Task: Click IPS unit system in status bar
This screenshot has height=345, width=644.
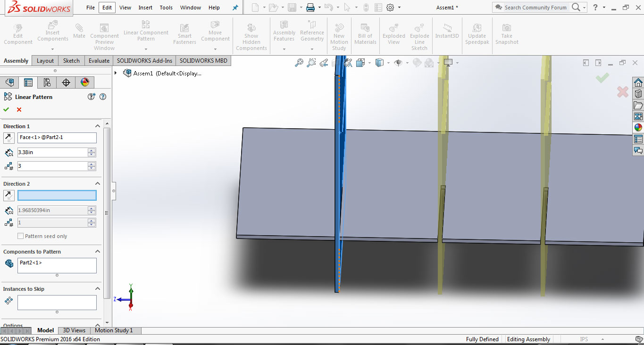Action: (584, 339)
